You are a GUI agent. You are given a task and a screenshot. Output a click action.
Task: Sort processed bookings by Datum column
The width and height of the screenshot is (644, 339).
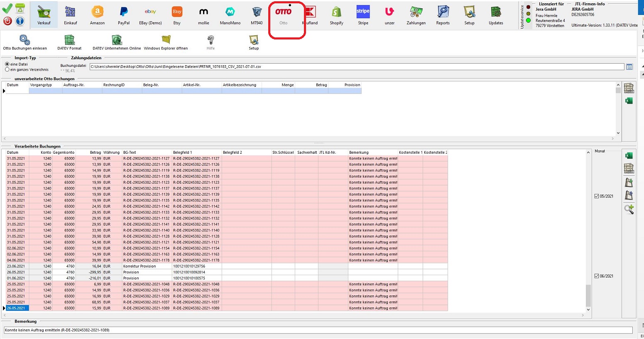coord(13,152)
